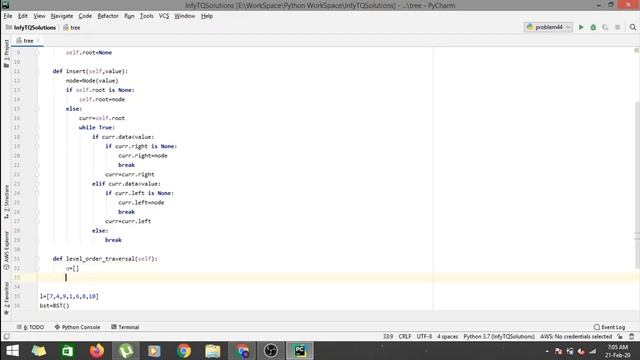640x360 pixels.
Task: Toggle tool window bars quick-access icon
Action: (7, 337)
